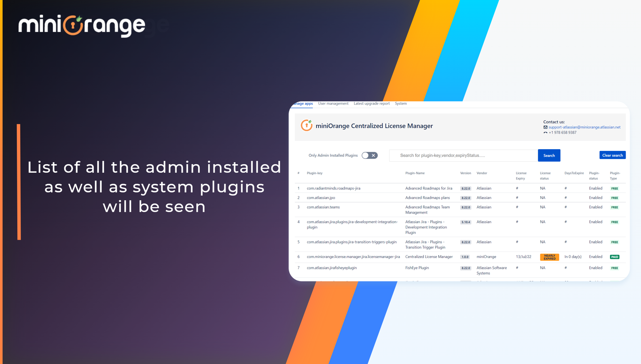The height and width of the screenshot is (364, 641).
Task: Click com.miniorange.license.manager plugin key
Action: point(353,257)
